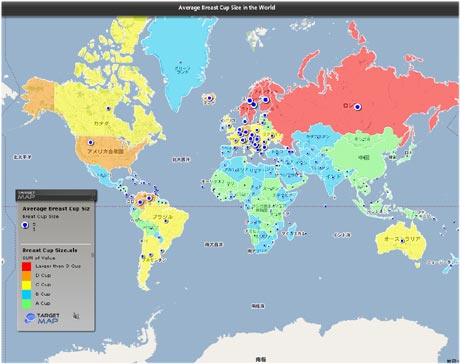Select the marker on Brazil

[166, 221]
